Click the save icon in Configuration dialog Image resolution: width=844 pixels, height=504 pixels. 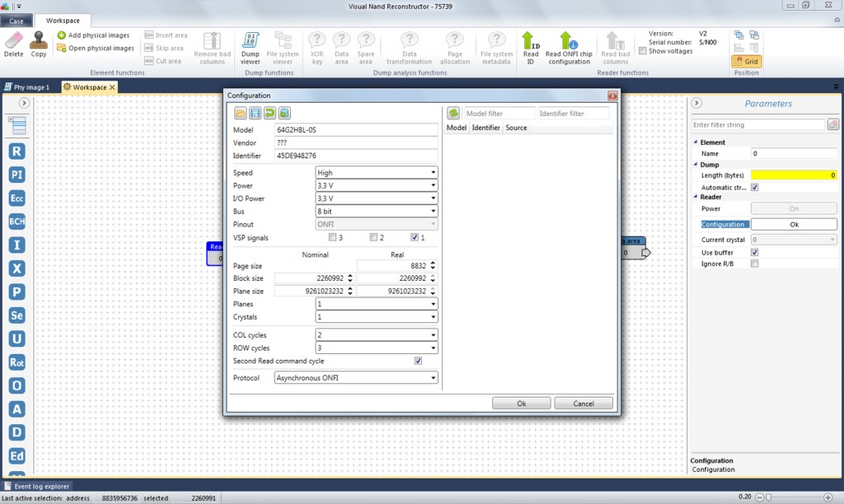(x=256, y=113)
